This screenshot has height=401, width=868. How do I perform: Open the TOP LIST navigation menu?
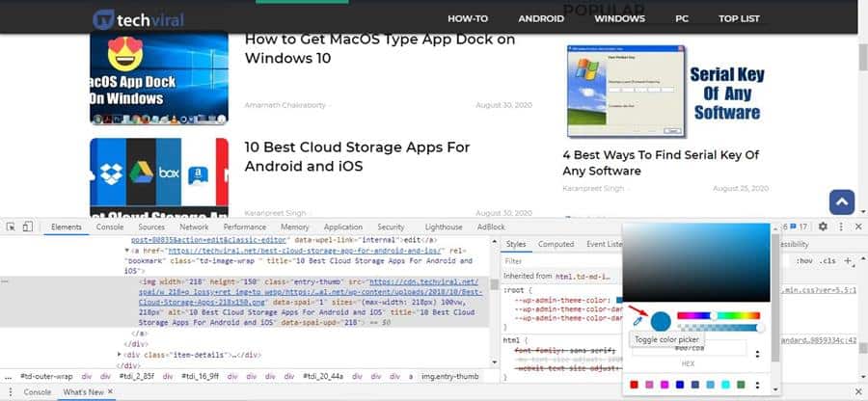[x=739, y=19]
